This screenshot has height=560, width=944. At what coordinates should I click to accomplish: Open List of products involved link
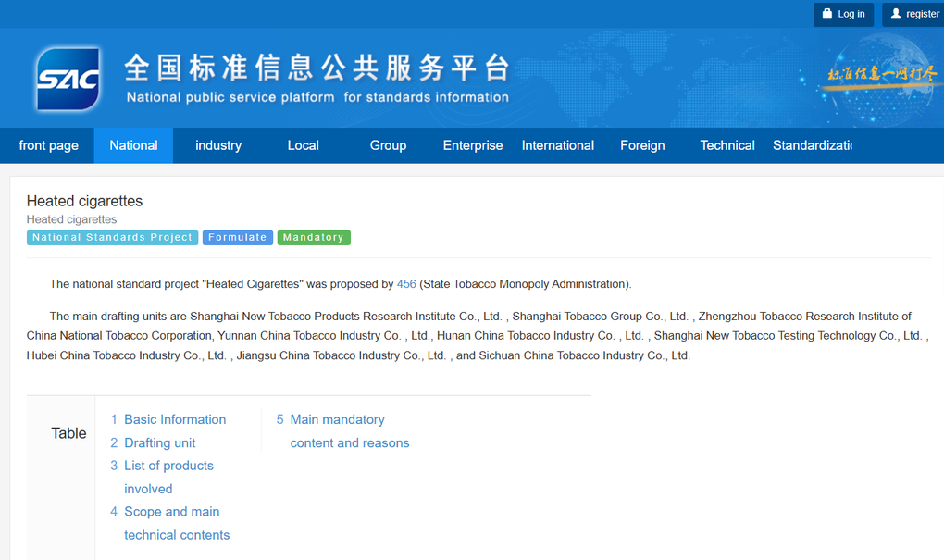click(168, 477)
